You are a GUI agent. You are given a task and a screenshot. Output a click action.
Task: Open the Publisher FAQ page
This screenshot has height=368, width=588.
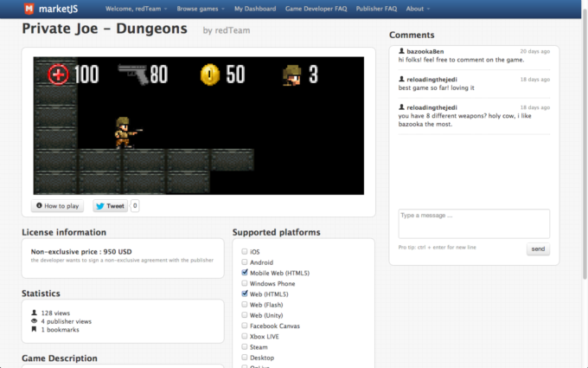click(x=376, y=9)
